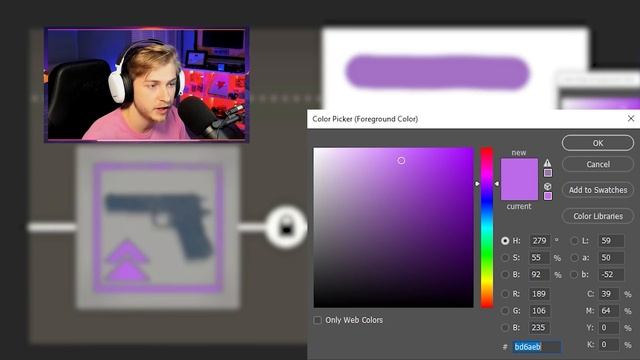This screenshot has height=360, width=640.
Task: Click OK in the Color Picker dialog
Action: point(598,143)
